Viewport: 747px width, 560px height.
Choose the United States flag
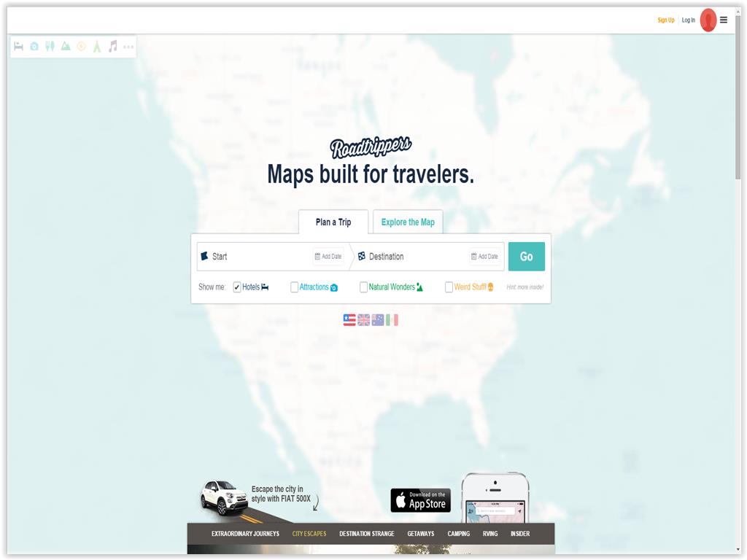tap(349, 320)
